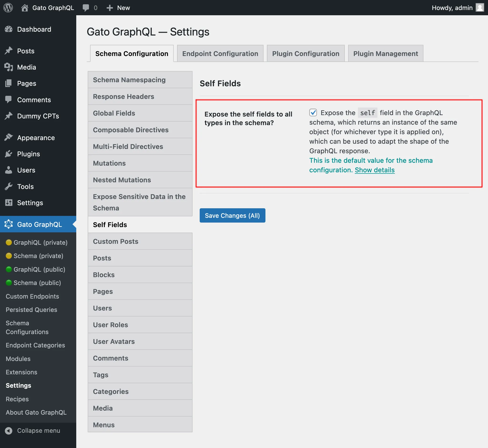Screen dimensions: 488x448
Task: Open User Avatars settings section
Action: 140,341
